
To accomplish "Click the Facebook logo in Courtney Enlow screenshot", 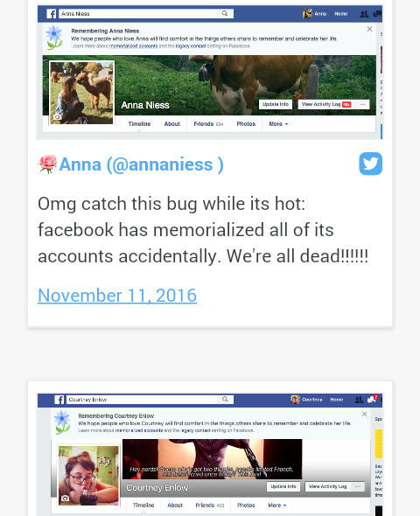I will pos(59,400).
